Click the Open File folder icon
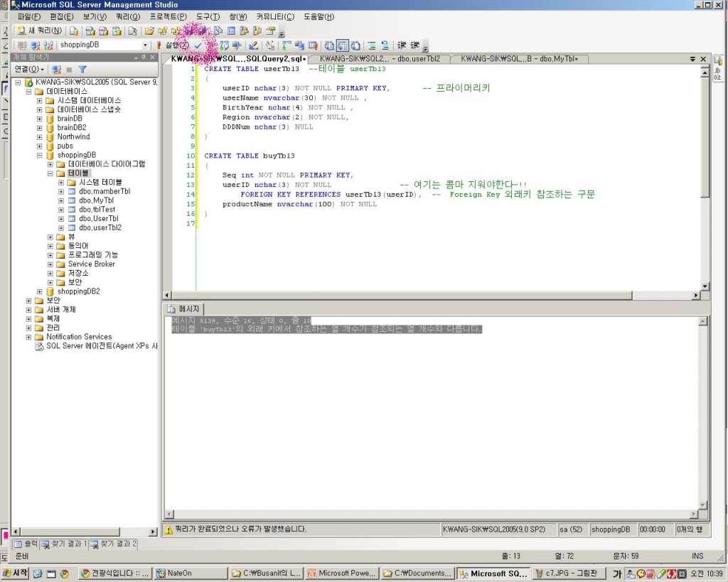 149,31
